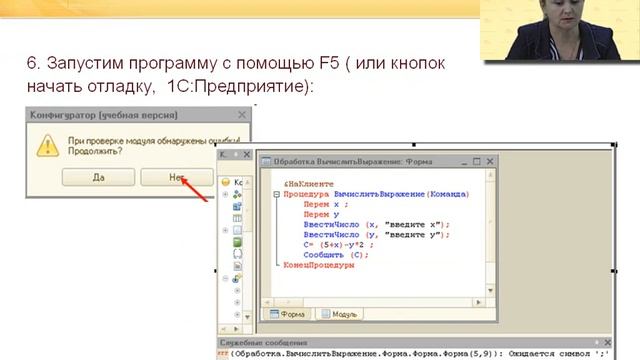Close the Обработка ВычислитьВыражение form window
The width and height of the screenshot is (640, 360).
(x=490, y=161)
